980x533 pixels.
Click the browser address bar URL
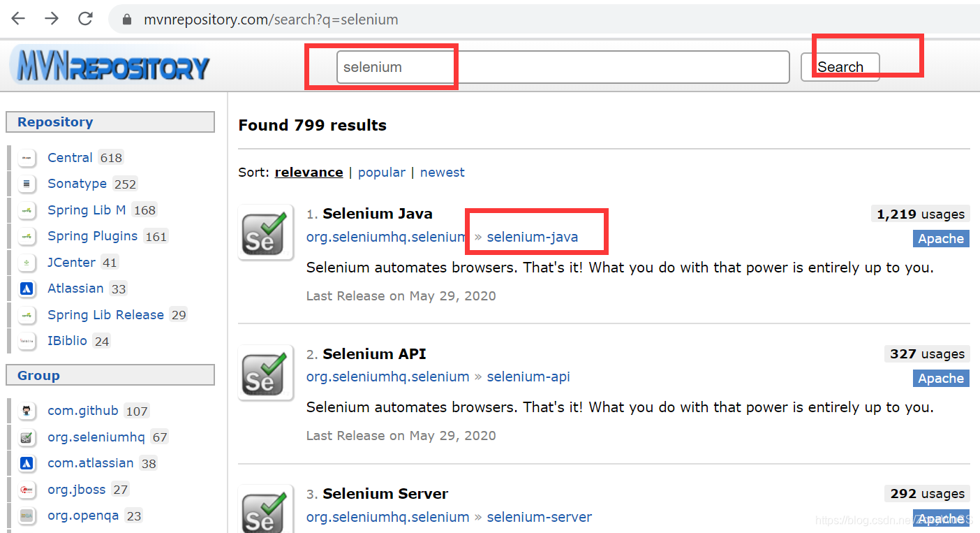[x=271, y=20]
